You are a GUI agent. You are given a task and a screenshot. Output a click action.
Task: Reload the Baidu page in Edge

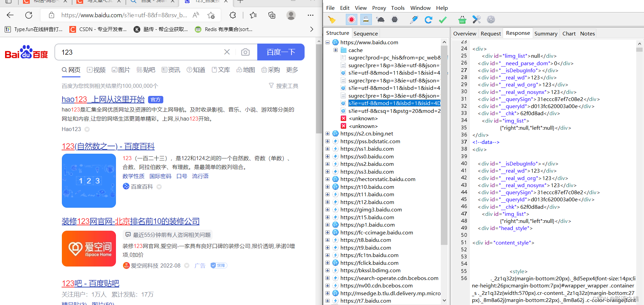point(29,15)
